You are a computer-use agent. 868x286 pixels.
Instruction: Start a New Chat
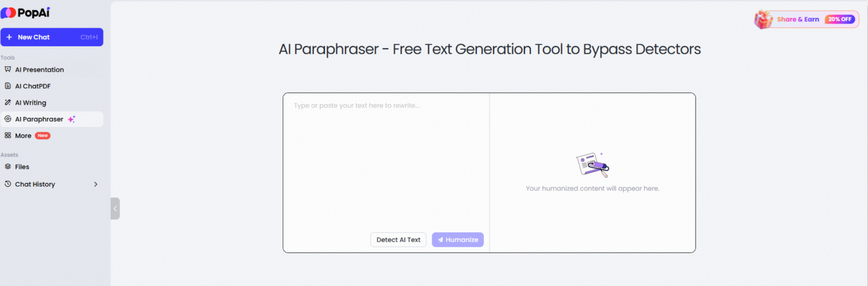[51, 37]
